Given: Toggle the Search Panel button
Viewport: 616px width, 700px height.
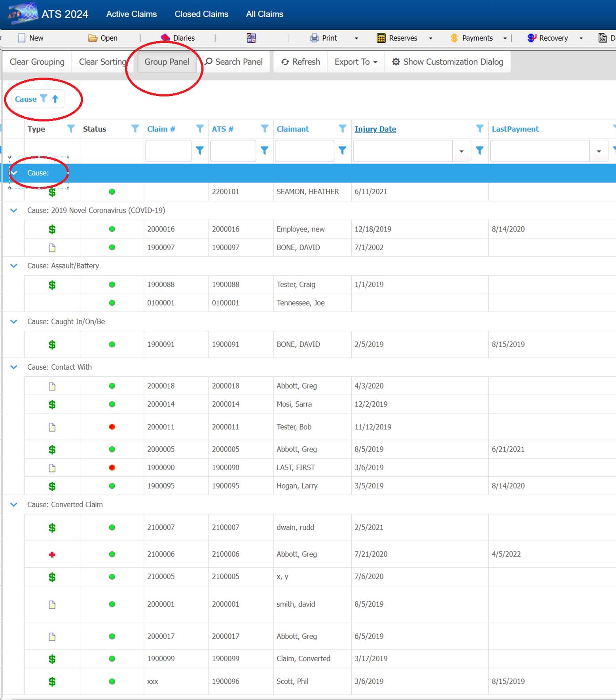Looking at the screenshot, I should (234, 62).
